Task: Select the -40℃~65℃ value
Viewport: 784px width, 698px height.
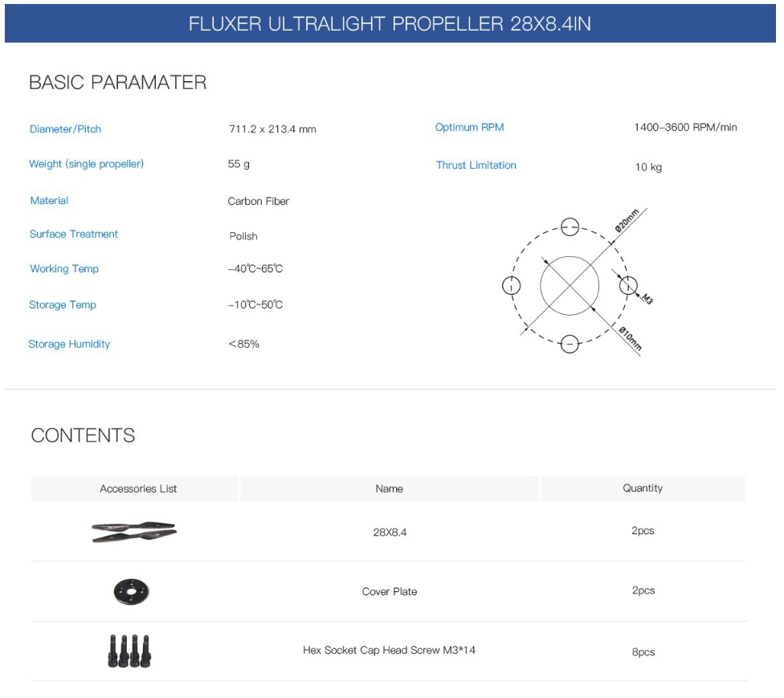Action: 255,268
